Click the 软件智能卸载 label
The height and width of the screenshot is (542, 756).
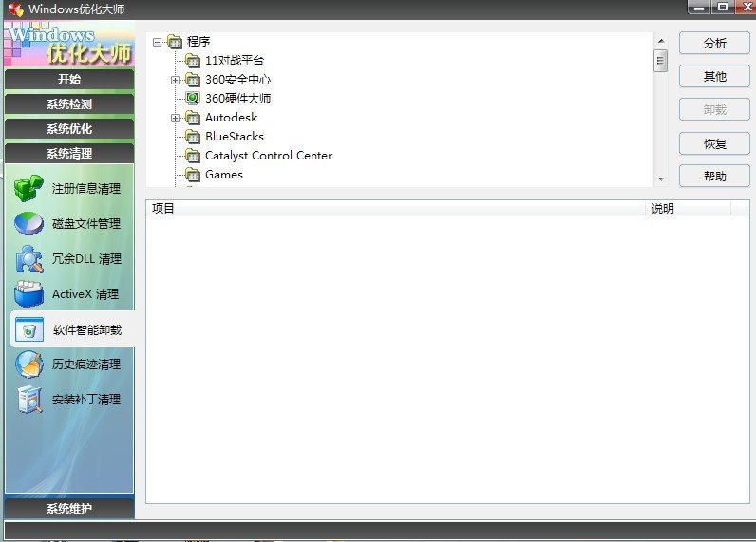pyautogui.click(x=87, y=330)
